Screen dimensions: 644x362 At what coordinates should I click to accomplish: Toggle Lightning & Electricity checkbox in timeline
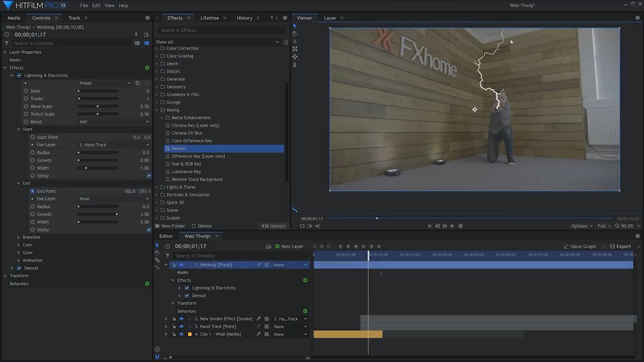pyautogui.click(x=187, y=288)
